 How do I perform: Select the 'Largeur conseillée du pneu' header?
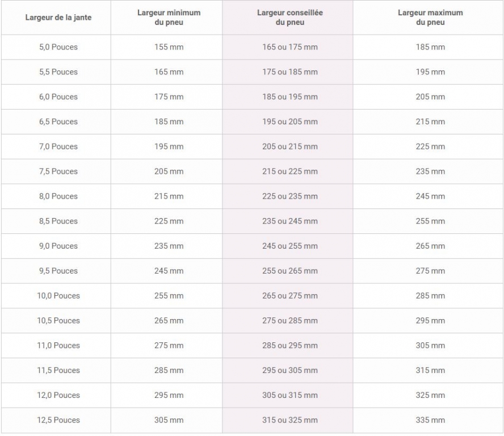(290, 18)
